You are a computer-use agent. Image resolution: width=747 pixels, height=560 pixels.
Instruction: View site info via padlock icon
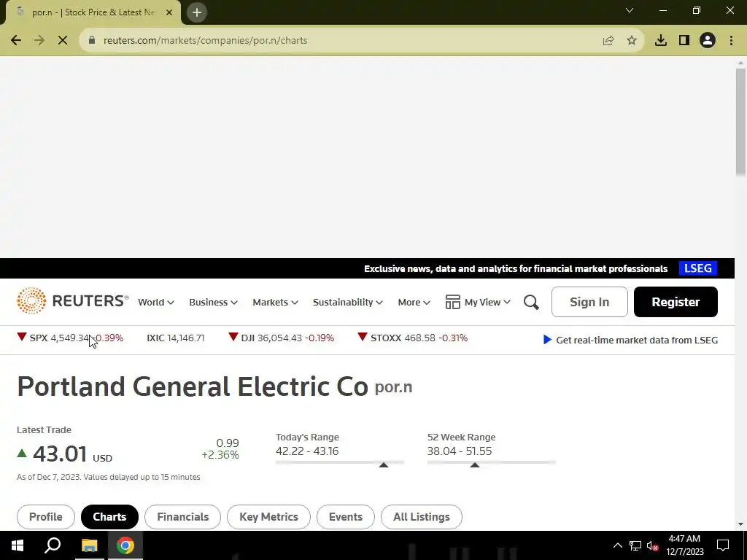pos(93,41)
